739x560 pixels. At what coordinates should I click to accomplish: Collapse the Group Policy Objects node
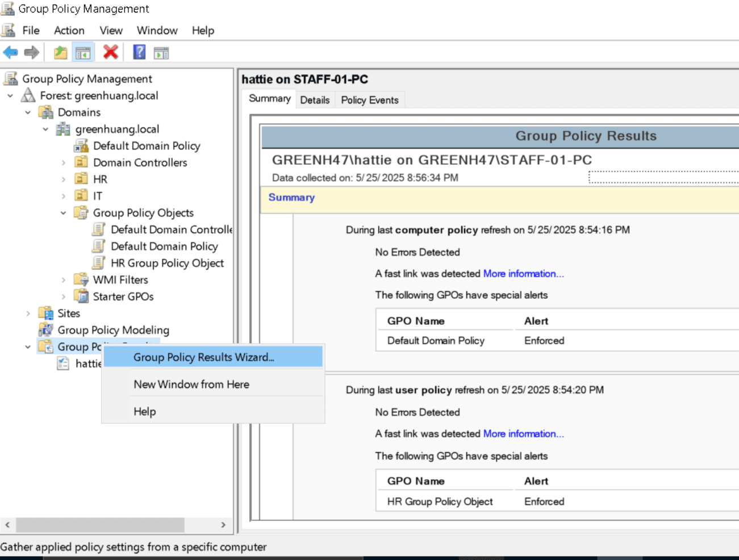[x=63, y=213]
